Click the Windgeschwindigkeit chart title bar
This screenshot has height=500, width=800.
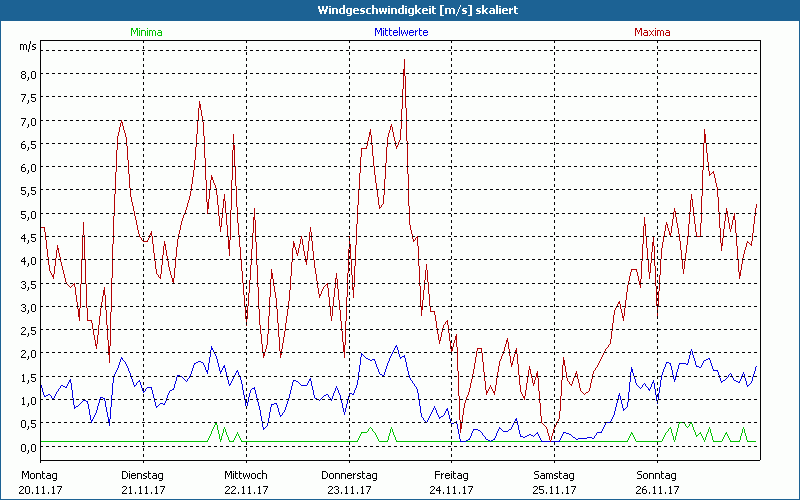tap(400, 9)
